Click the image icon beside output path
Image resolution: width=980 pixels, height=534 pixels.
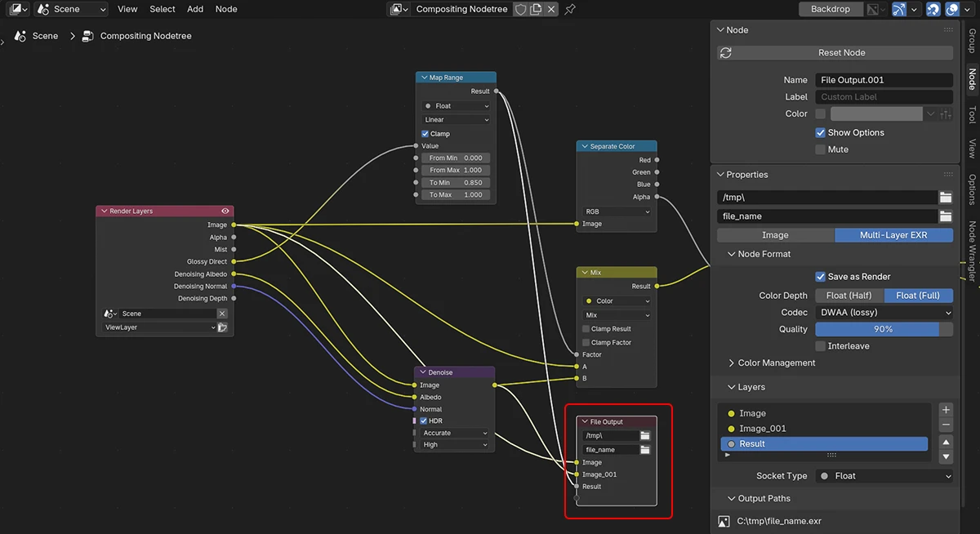pos(724,521)
